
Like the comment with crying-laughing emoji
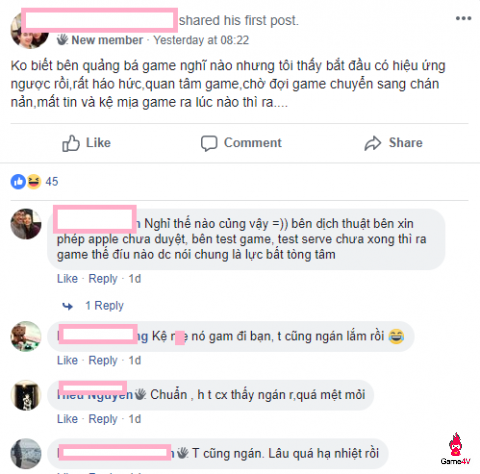(67, 360)
